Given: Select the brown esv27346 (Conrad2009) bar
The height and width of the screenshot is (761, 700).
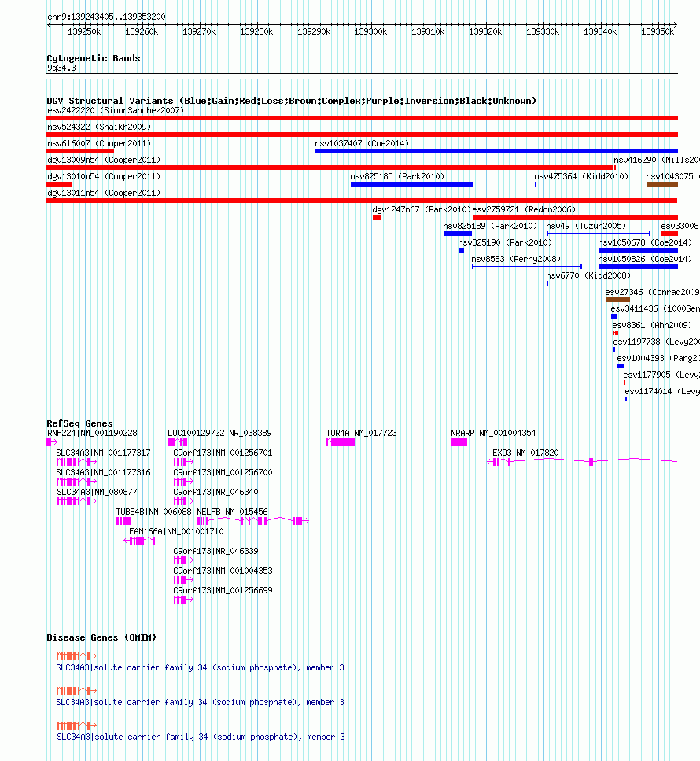Looking at the screenshot, I should 617,300.
